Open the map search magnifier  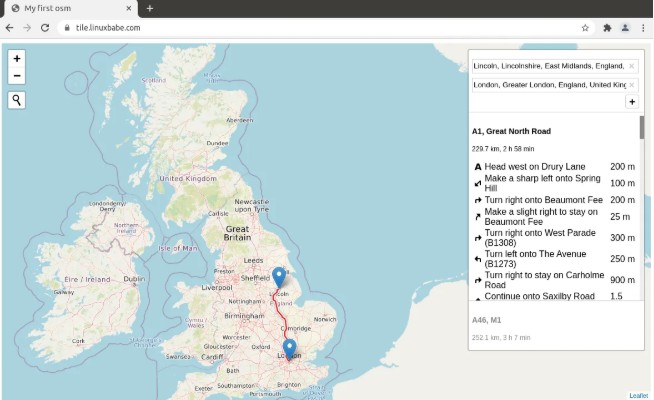pos(17,99)
